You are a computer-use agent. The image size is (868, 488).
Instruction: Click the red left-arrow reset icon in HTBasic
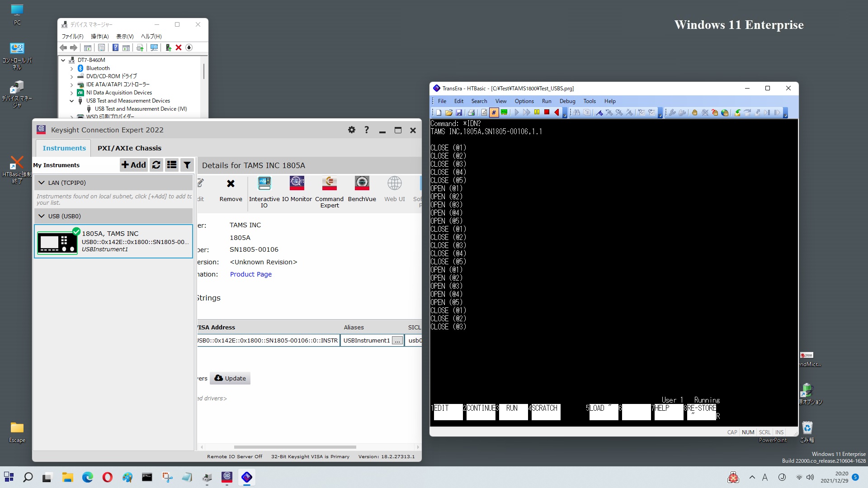coord(557,113)
